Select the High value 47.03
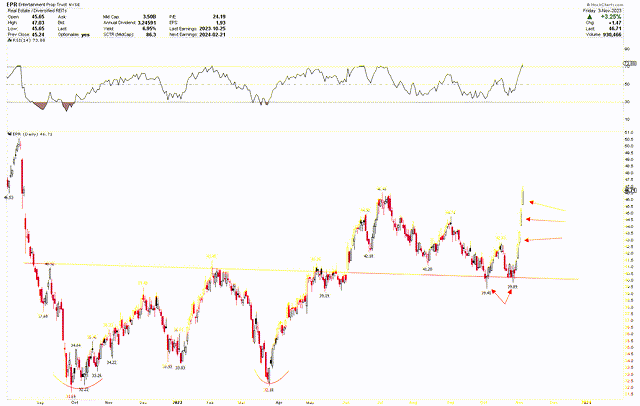The height and width of the screenshot is (406, 640). coord(38,23)
